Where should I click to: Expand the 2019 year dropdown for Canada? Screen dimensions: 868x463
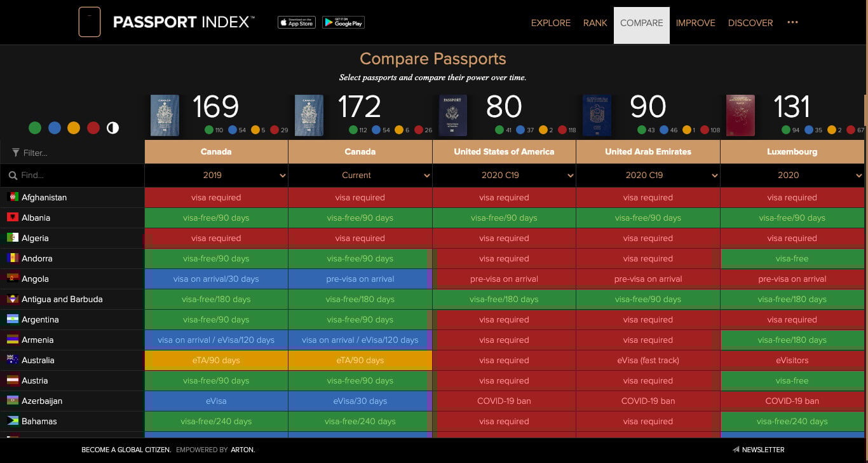pos(216,176)
